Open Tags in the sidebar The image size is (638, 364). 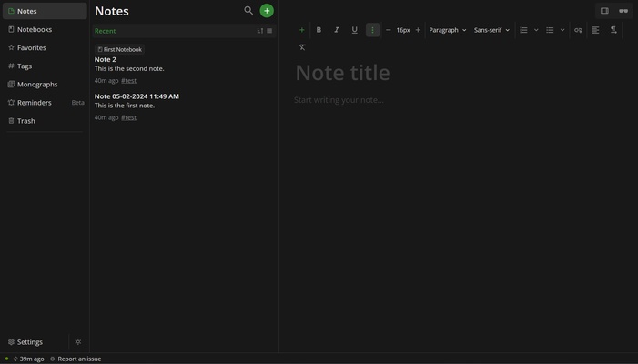[45, 66]
